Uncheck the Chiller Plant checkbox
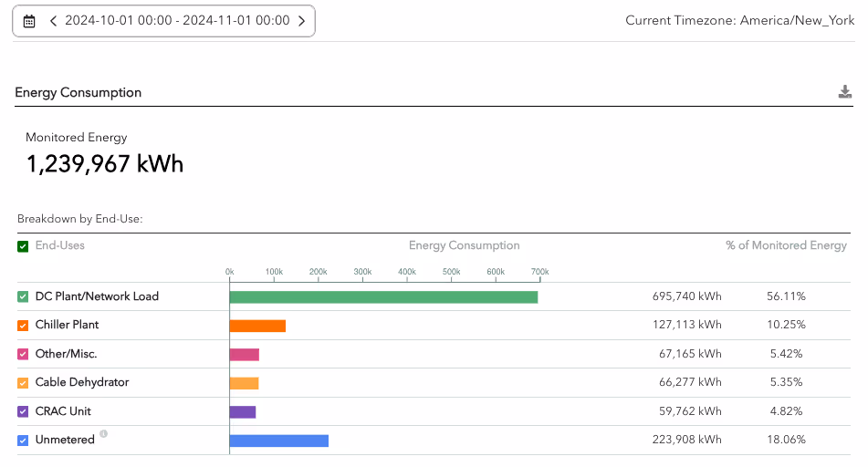 23,326
